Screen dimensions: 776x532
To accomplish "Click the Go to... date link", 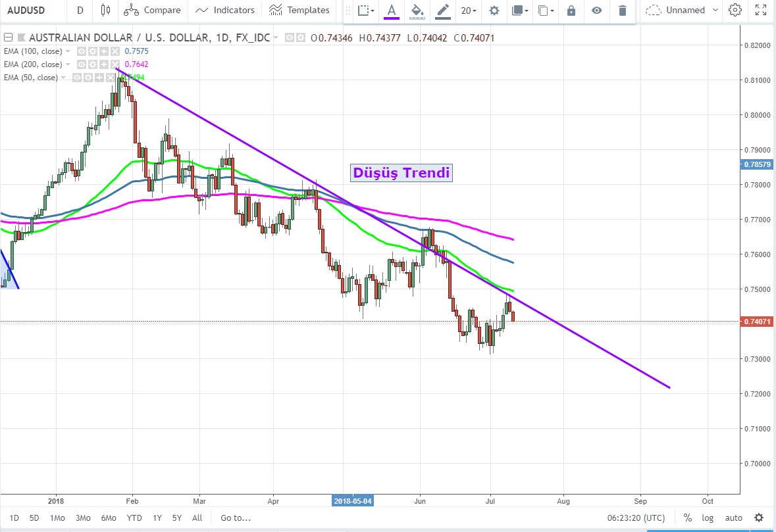I will 236,518.
